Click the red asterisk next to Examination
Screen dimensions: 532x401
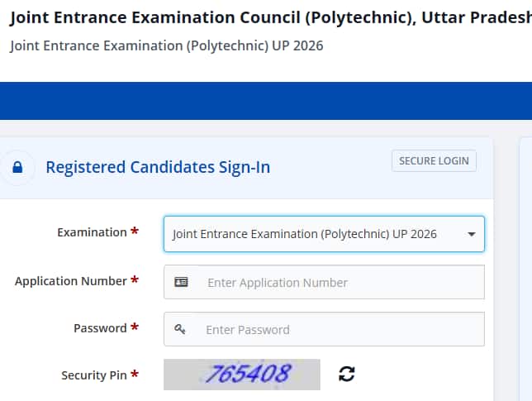pyautogui.click(x=135, y=232)
